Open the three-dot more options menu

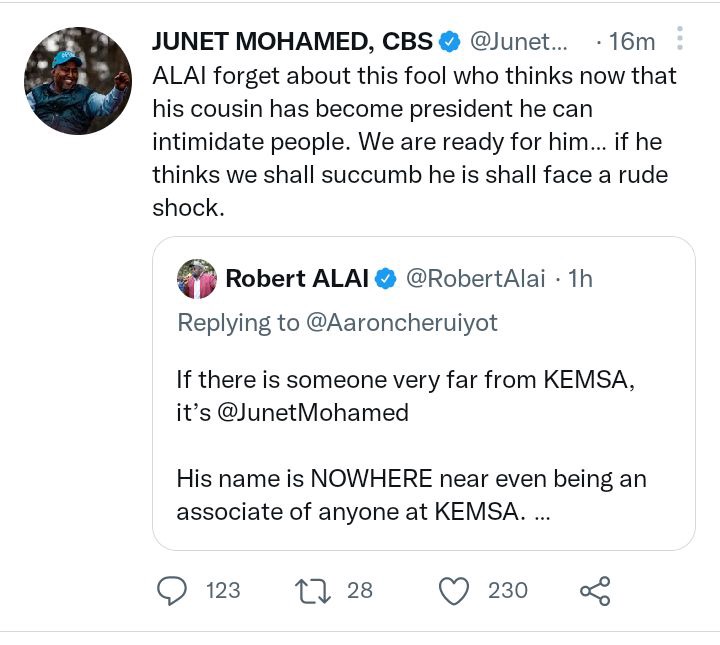pyautogui.click(x=680, y=40)
